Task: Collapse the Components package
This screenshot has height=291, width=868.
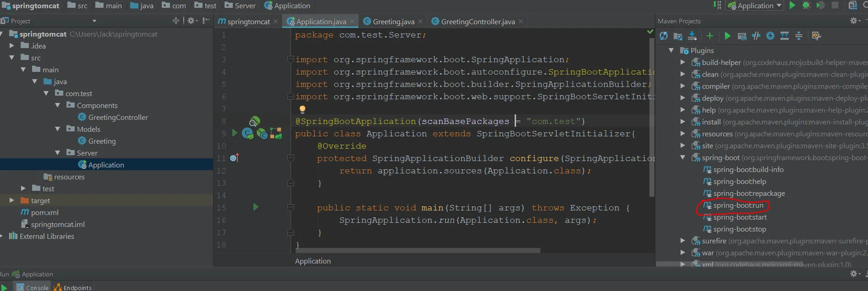Action: tap(58, 105)
